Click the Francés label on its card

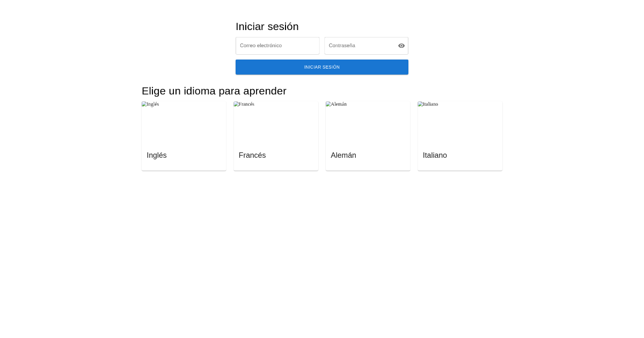coord(252,155)
